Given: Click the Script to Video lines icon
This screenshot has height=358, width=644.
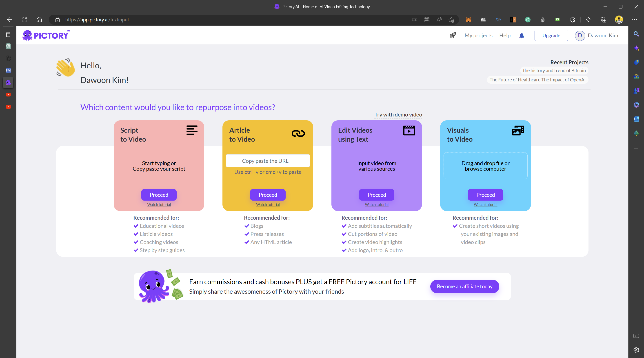Looking at the screenshot, I should [192, 130].
